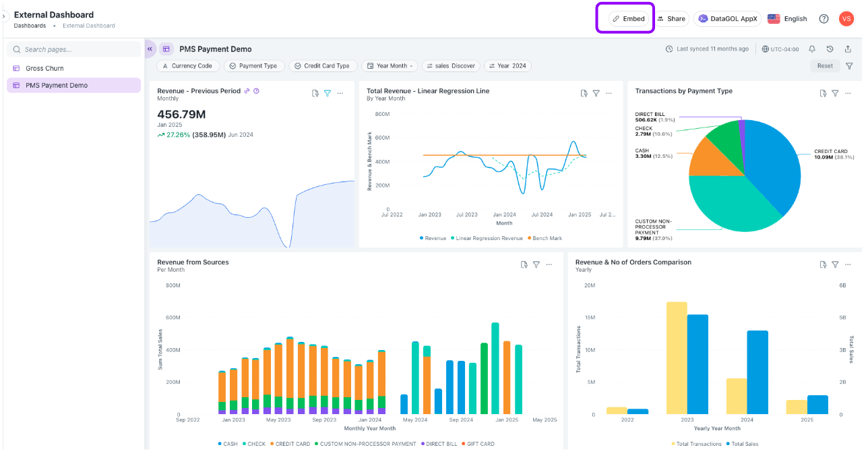Click the Dashboards breadcrumb link
This screenshot has height=462, width=868.
tap(30, 26)
